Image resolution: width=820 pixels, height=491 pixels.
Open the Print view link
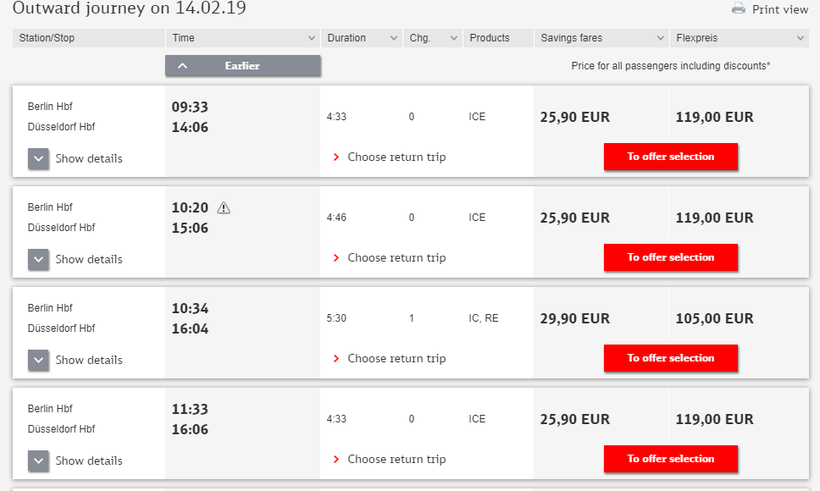point(780,9)
